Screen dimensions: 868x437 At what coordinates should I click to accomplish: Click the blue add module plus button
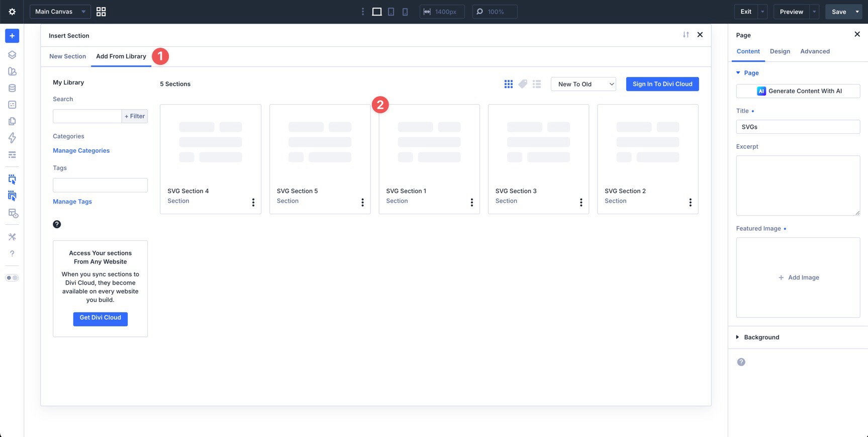[x=12, y=36]
